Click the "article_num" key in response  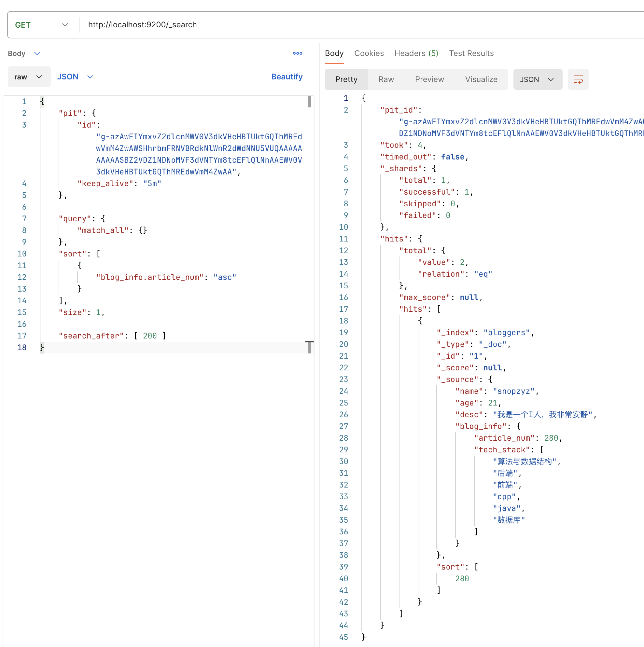[504, 438]
